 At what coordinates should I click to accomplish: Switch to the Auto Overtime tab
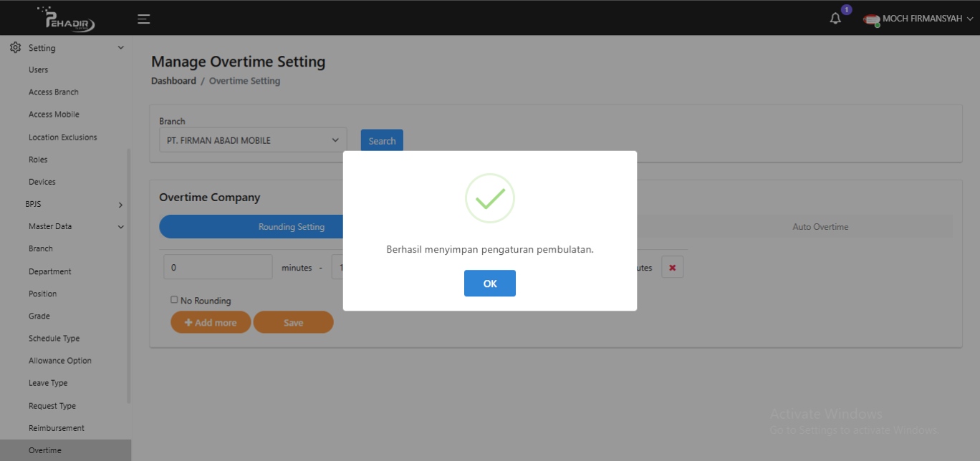point(820,227)
